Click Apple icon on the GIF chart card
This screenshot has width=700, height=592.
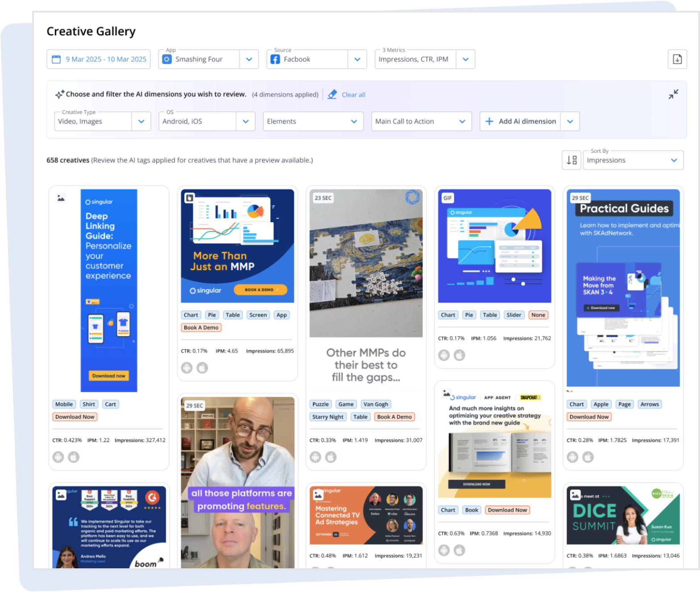pyautogui.click(x=459, y=355)
